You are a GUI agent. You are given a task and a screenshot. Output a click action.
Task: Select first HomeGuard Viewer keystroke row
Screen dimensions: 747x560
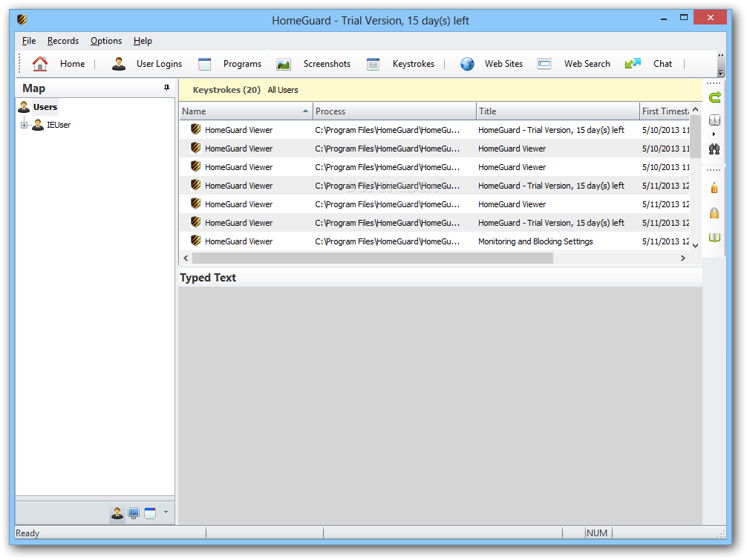click(434, 130)
